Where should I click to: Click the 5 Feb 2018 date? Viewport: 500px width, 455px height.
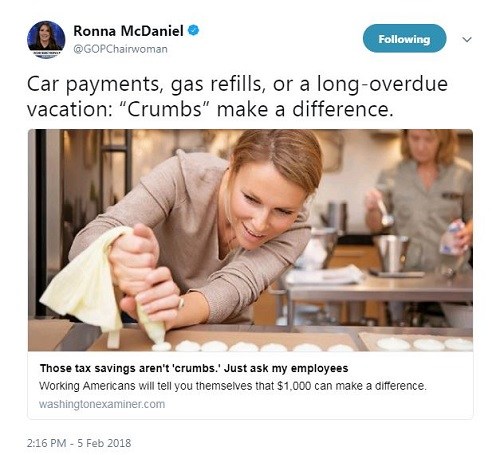pos(104,443)
